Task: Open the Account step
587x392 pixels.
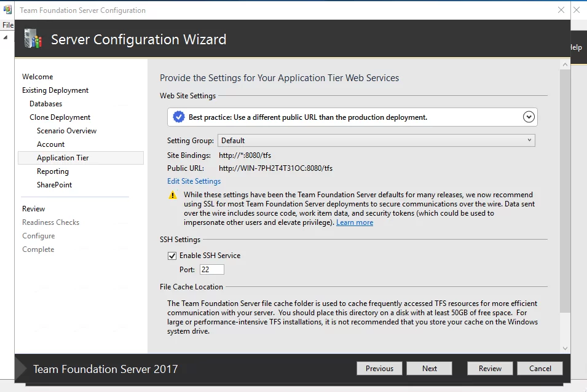Action: point(50,144)
